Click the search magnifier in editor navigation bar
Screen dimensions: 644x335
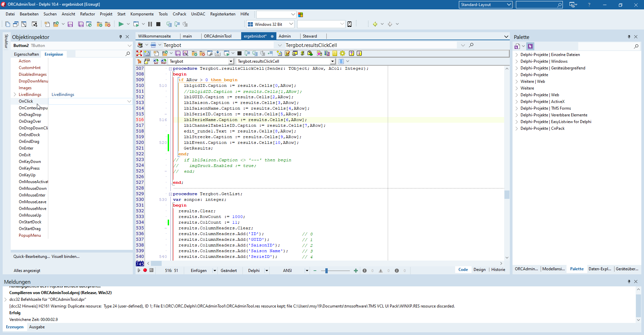[x=471, y=45]
